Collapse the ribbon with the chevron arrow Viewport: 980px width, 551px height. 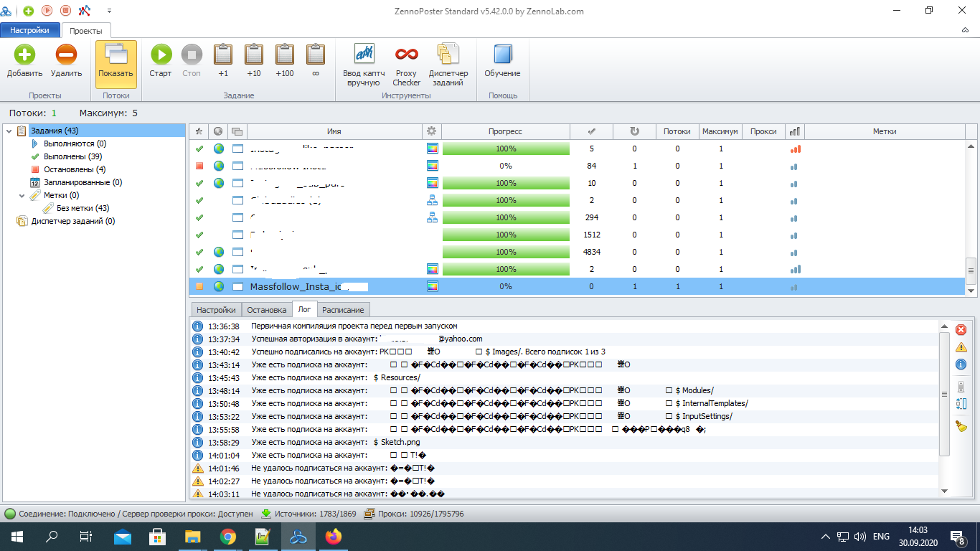click(x=966, y=30)
